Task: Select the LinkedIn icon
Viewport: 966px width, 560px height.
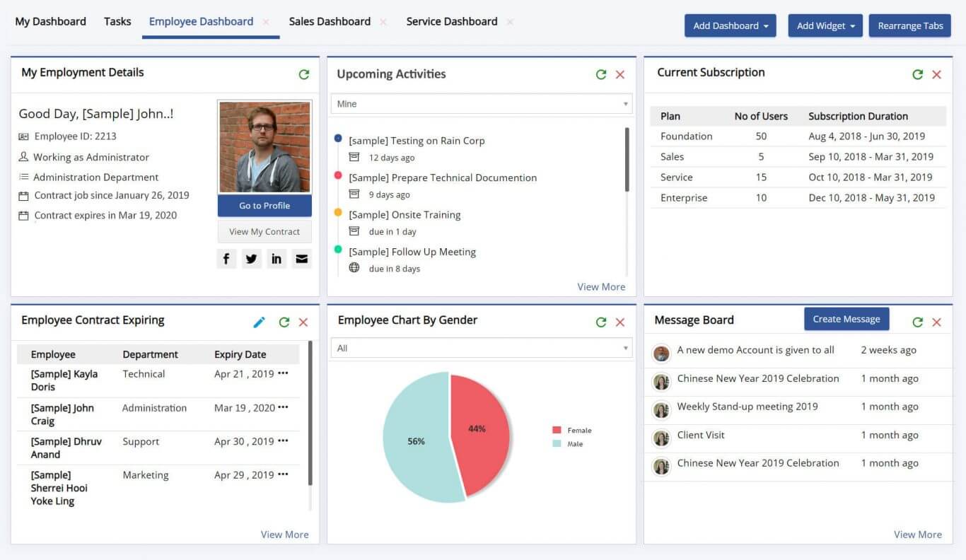Action: coord(277,258)
